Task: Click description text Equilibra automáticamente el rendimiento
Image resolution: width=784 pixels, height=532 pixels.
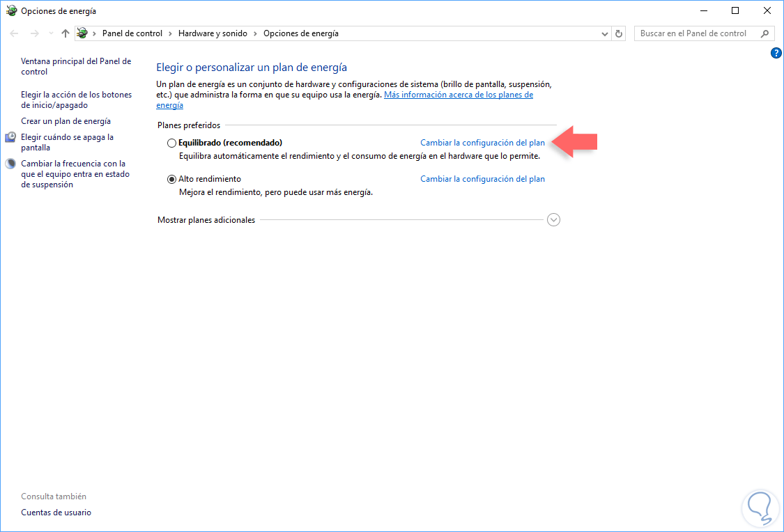Action: click(360, 157)
